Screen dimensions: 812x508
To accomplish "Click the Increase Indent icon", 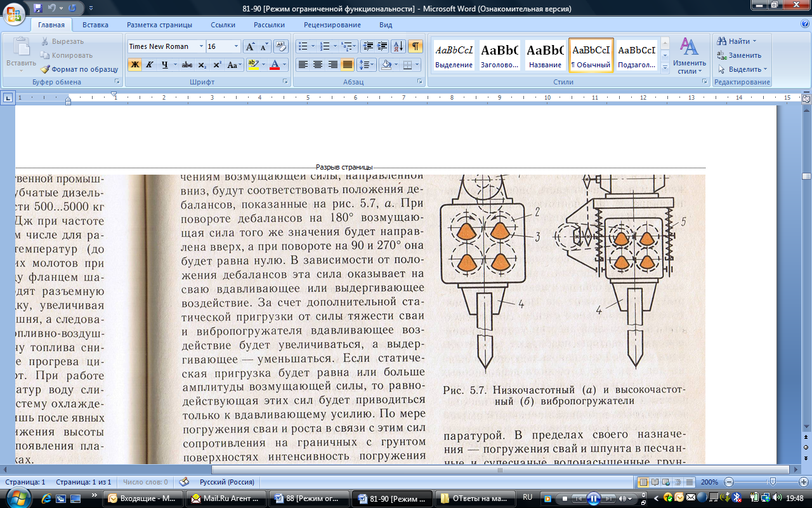I will click(x=383, y=46).
